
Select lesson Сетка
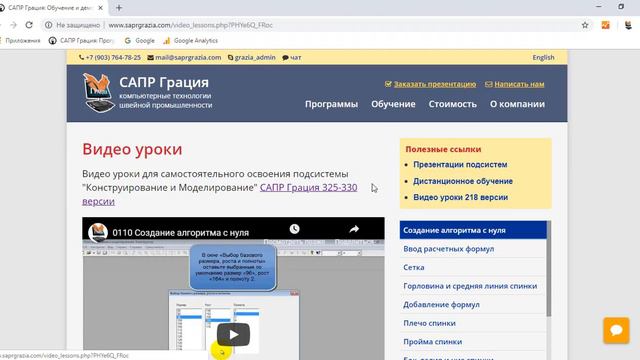pos(473,267)
